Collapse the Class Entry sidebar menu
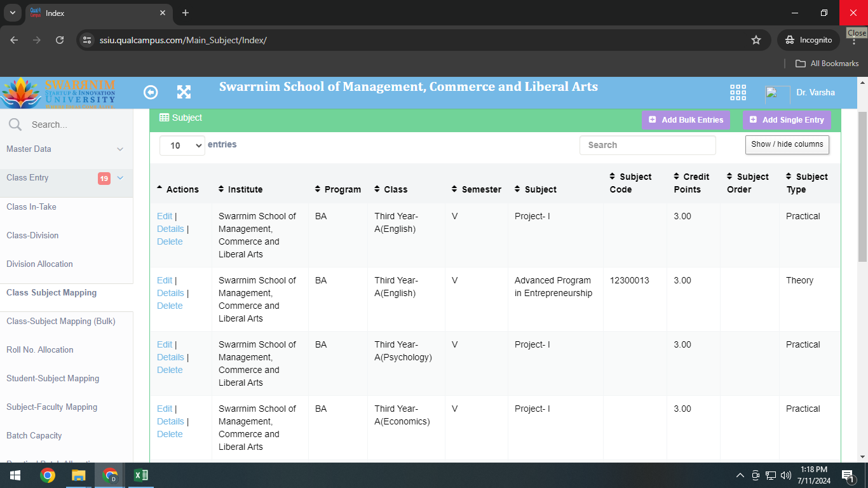 [x=66, y=178]
